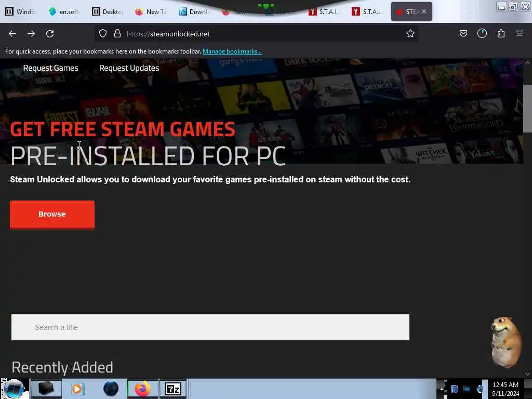532x399 pixels.
Task: Click the scrollbar up arrow
Action: pyautogui.click(x=527, y=63)
